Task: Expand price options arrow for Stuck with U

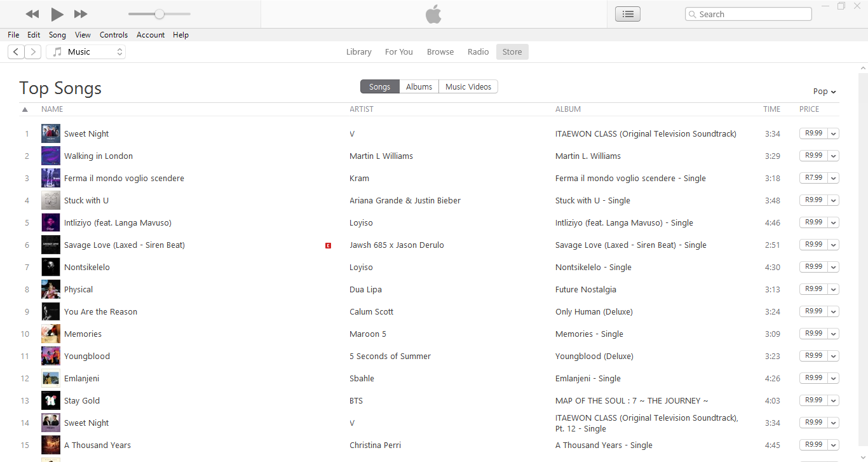Action: (833, 201)
